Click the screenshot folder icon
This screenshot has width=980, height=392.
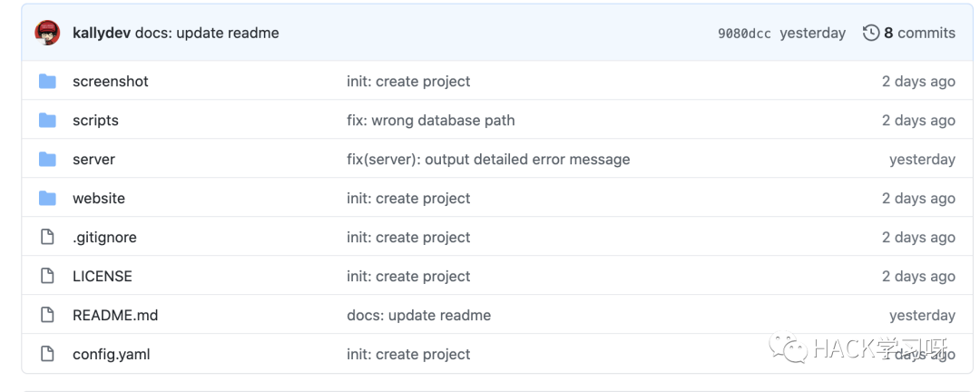(48, 82)
